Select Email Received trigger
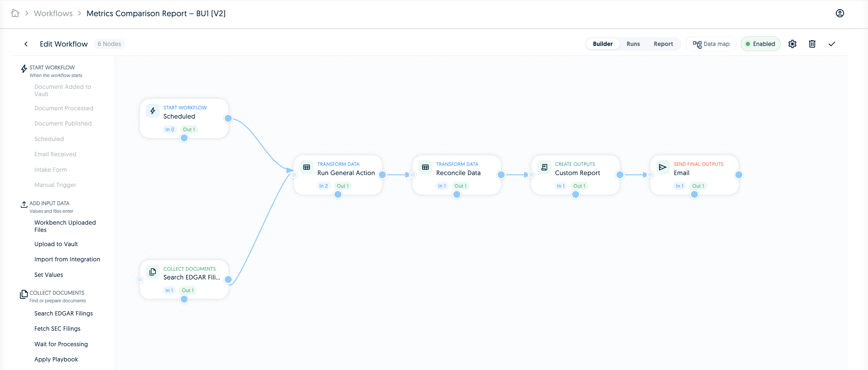 point(55,154)
